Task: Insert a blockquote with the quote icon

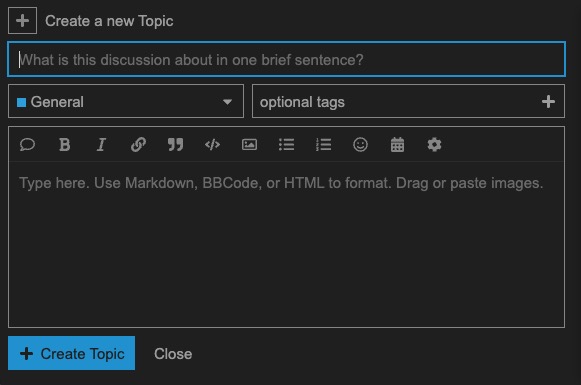Action: 175,145
